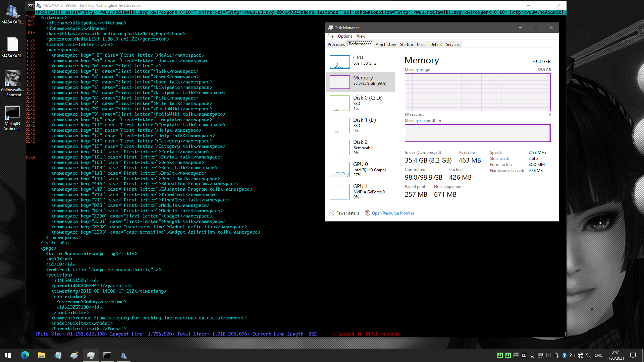The image size is (644, 362).
Task: Click the Task Manager taskbar icon
Action: pyautogui.click(x=91, y=355)
